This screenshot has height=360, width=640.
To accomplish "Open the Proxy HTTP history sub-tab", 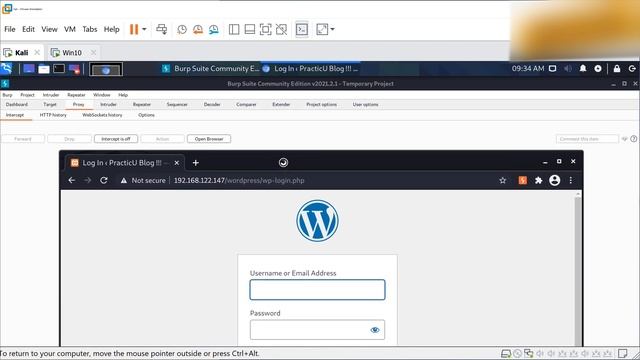I will pyautogui.click(x=53, y=115).
